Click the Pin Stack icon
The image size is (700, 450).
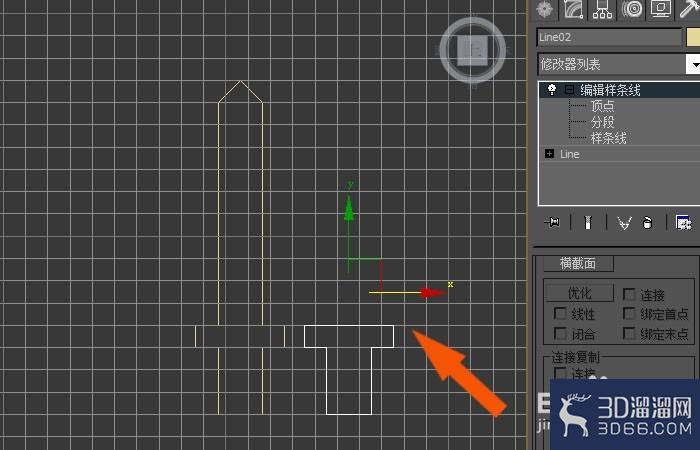(x=553, y=222)
